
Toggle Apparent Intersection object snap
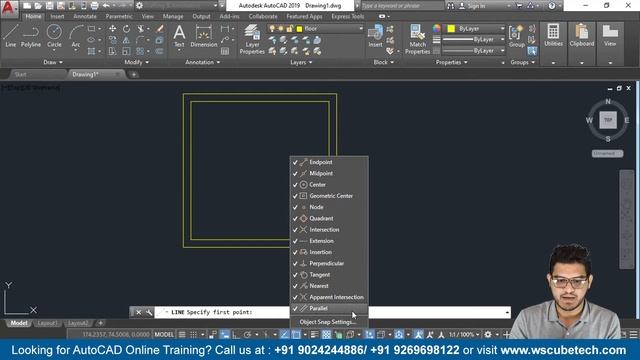pyautogui.click(x=329, y=297)
